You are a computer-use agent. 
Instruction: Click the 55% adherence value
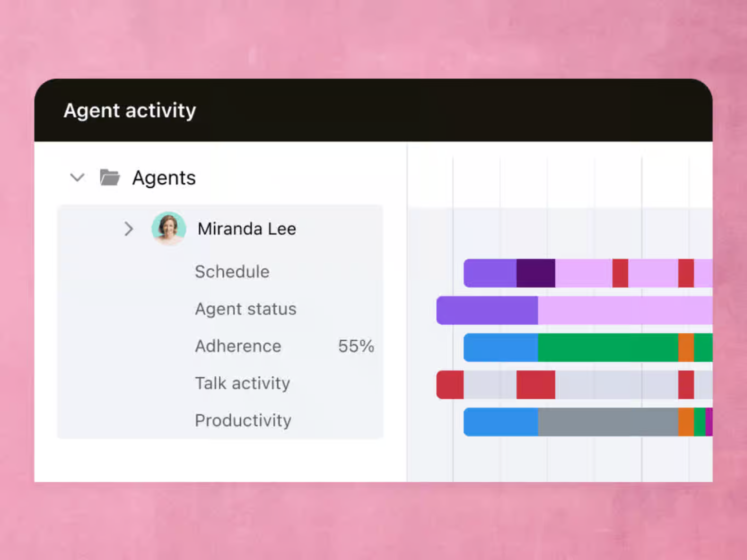[356, 346]
